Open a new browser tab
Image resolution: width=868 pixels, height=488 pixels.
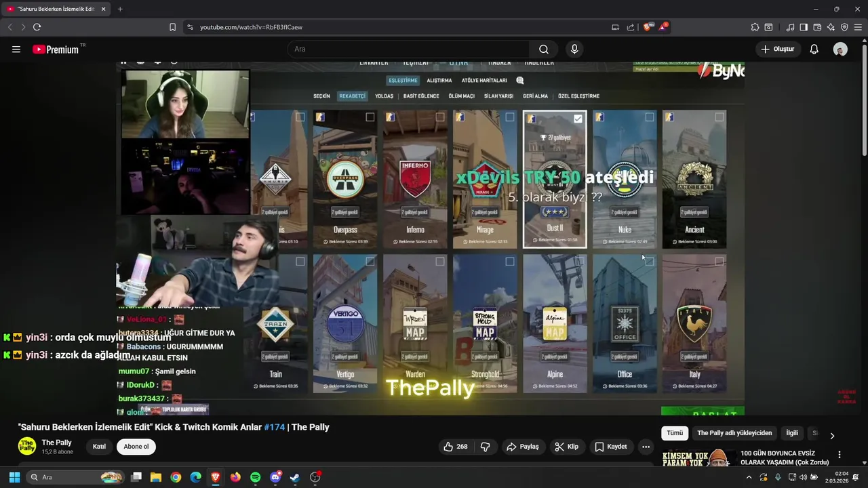[120, 9]
